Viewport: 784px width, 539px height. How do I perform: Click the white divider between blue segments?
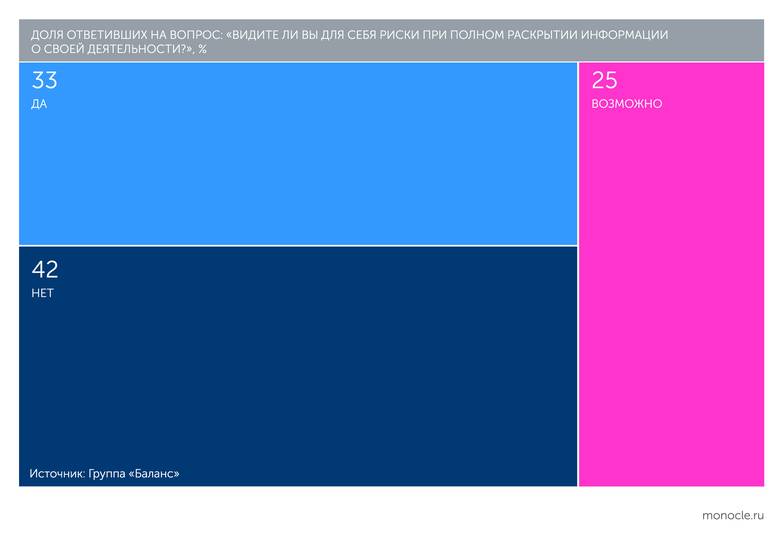pos(298,245)
